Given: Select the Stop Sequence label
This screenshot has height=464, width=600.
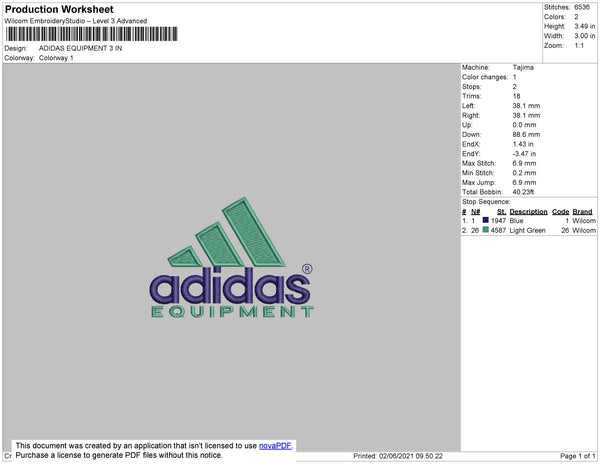Looking at the screenshot, I should pyautogui.click(x=486, y=202).
